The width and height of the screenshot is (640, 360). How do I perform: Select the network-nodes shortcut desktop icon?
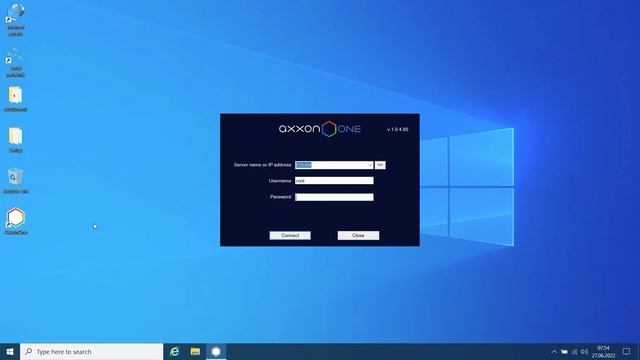click(x=16, y=62)
